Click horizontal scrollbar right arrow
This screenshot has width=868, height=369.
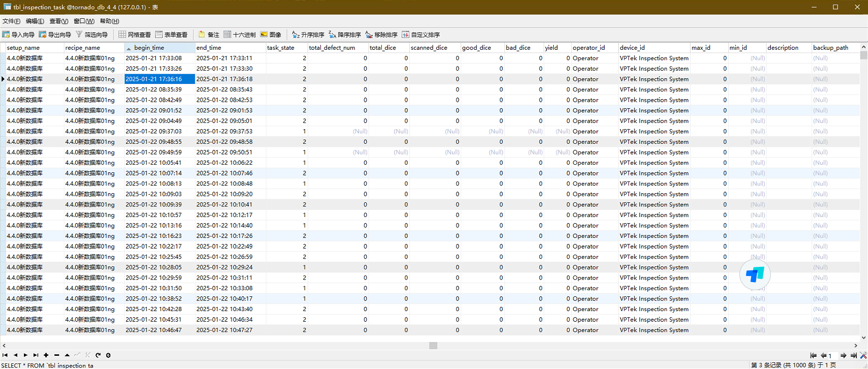tap(856, 346)
